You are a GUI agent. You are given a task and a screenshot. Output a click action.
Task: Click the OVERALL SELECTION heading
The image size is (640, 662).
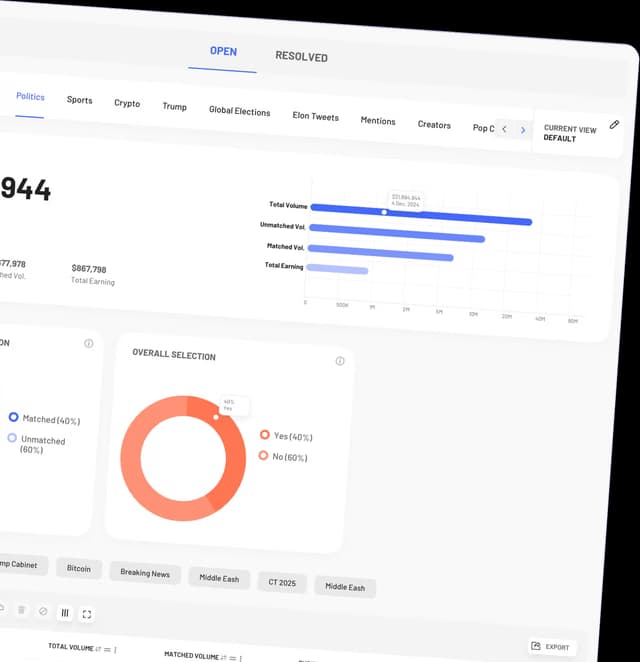coord(174,355)
